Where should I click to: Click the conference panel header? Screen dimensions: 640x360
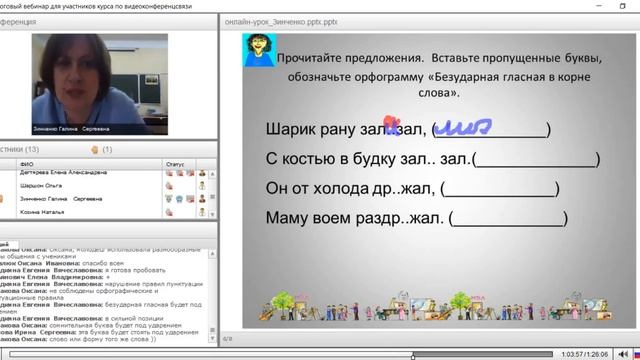coord(109,22)
